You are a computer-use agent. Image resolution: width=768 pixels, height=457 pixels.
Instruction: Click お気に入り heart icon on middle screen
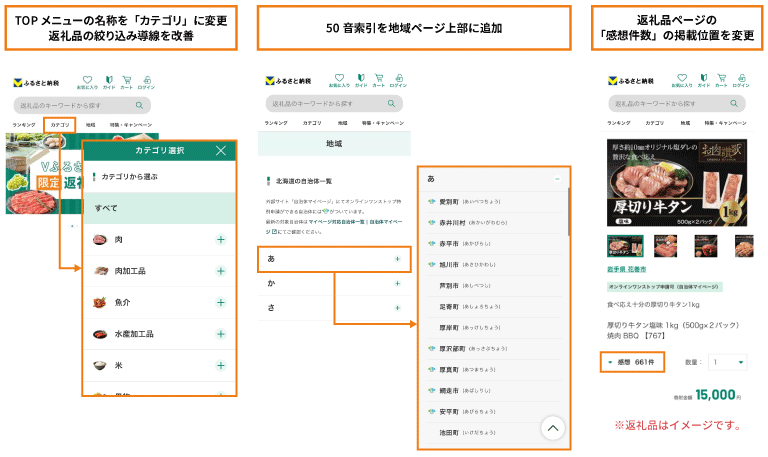(339, 80)
